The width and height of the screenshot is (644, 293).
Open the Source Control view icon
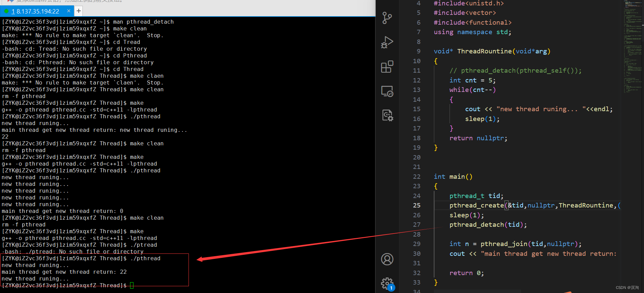coord(387,18)
